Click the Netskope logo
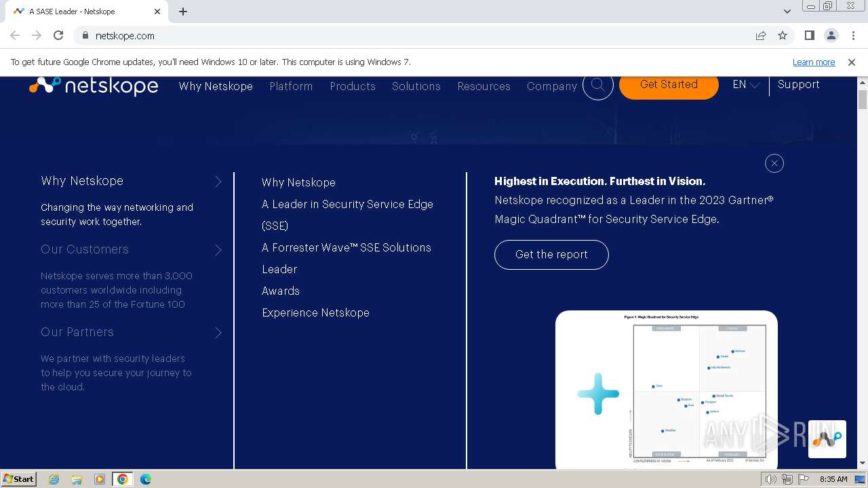This screenshot has width=868, height=488. coord(94,86)
